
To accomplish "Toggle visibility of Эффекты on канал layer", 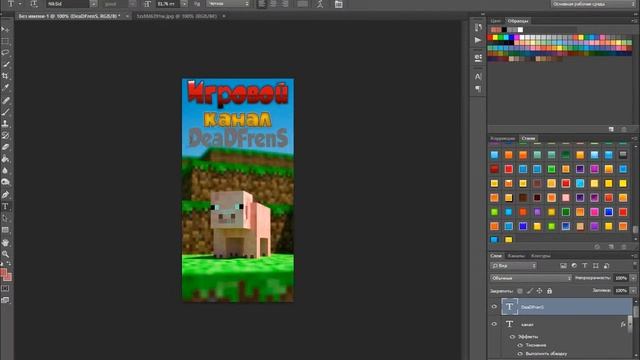I will pyautogui.click(x=512, y=337).
